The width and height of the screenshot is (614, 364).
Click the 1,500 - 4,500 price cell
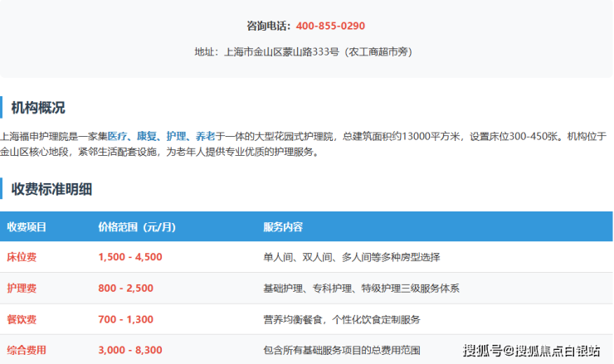(130, 257)
